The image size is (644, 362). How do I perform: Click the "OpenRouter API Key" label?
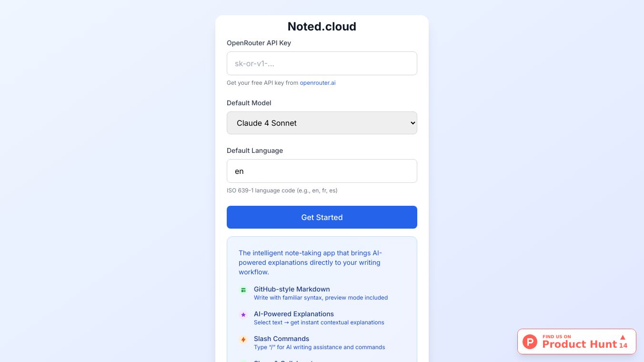coord(259,43)
